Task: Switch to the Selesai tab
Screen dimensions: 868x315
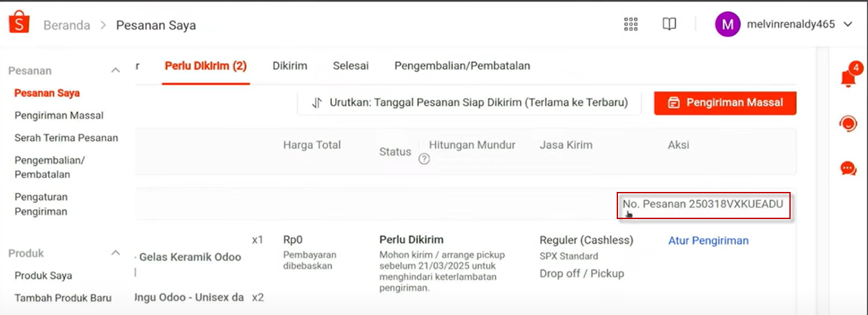Action: coord(351,66)
